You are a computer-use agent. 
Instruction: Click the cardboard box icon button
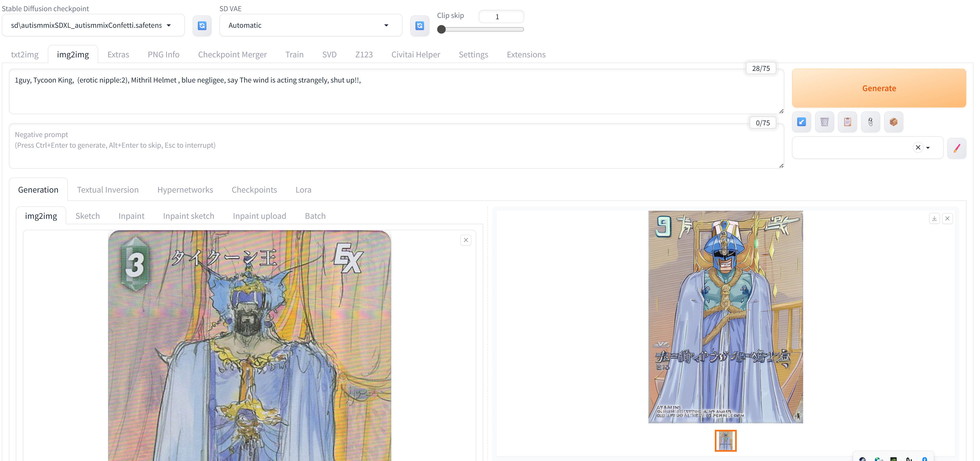(893, 122)
